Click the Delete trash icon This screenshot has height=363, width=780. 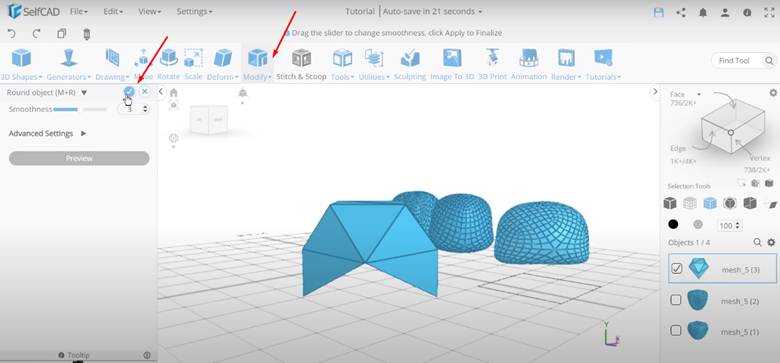tap(87, 33)
